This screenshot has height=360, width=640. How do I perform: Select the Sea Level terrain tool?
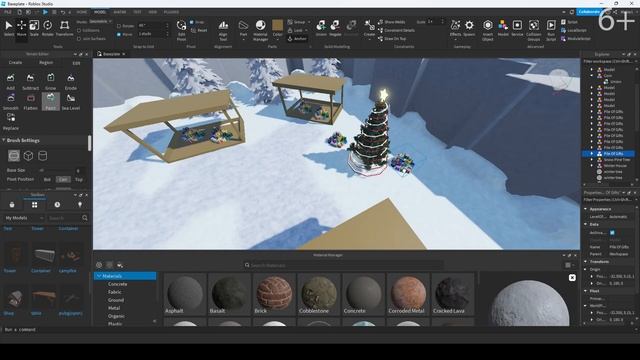[x=71, y=102]
